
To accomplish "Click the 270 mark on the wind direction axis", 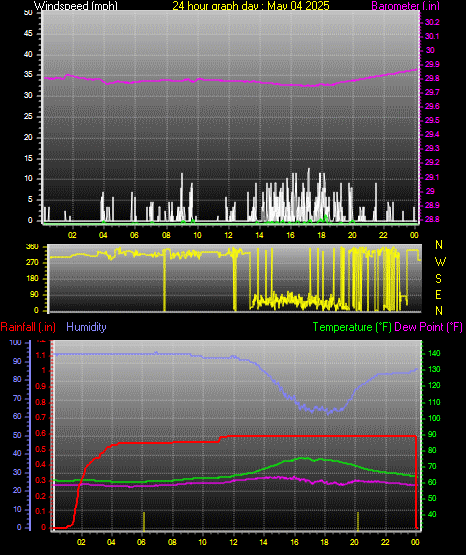I will tap(32, 263).
